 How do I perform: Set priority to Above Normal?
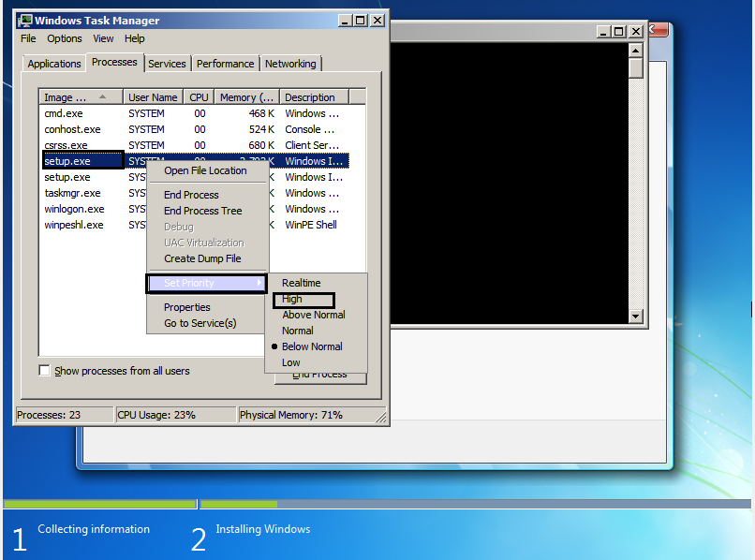click(x=316, y=315)
